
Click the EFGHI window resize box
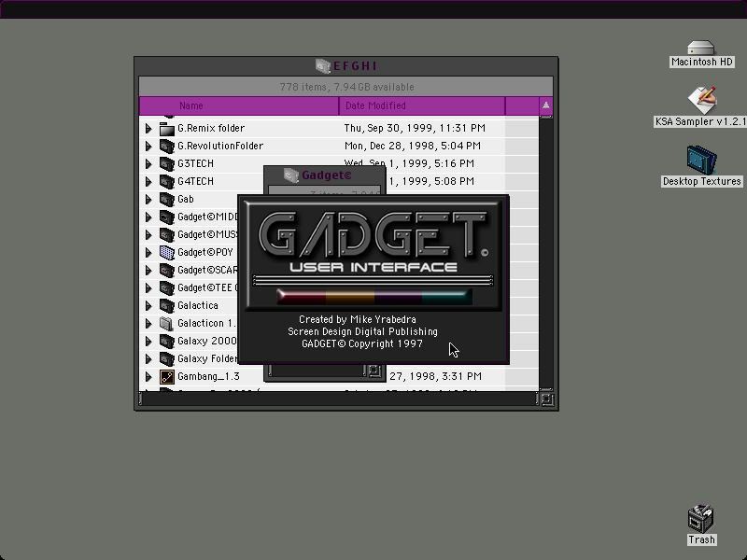click(547, 399)
